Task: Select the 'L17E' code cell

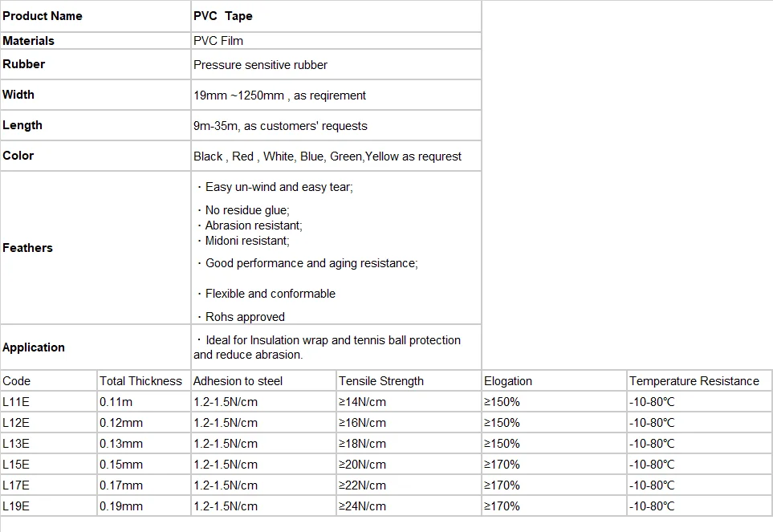Action: tap(16, 485)
